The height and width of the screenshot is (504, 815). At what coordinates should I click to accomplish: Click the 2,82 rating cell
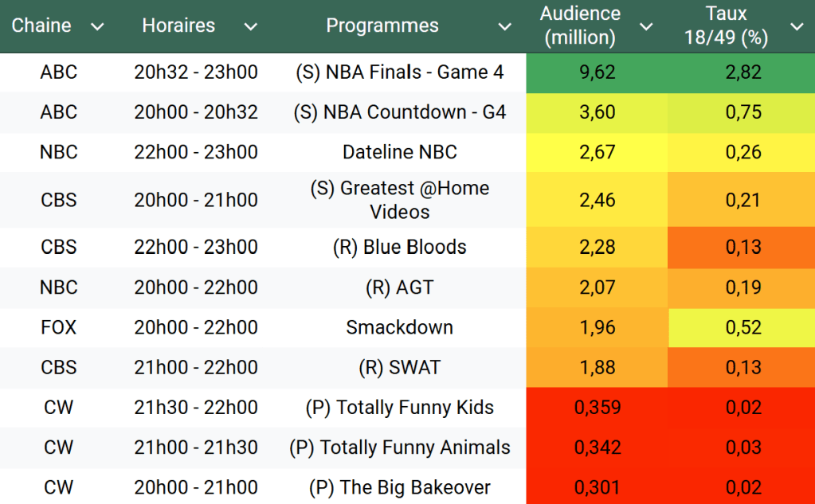[x=743, y=72]
